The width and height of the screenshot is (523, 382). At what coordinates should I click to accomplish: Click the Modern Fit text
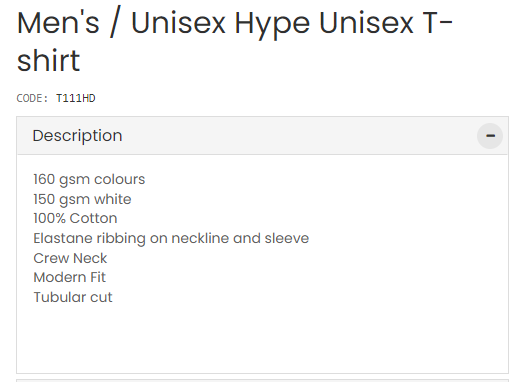(69, 277)
